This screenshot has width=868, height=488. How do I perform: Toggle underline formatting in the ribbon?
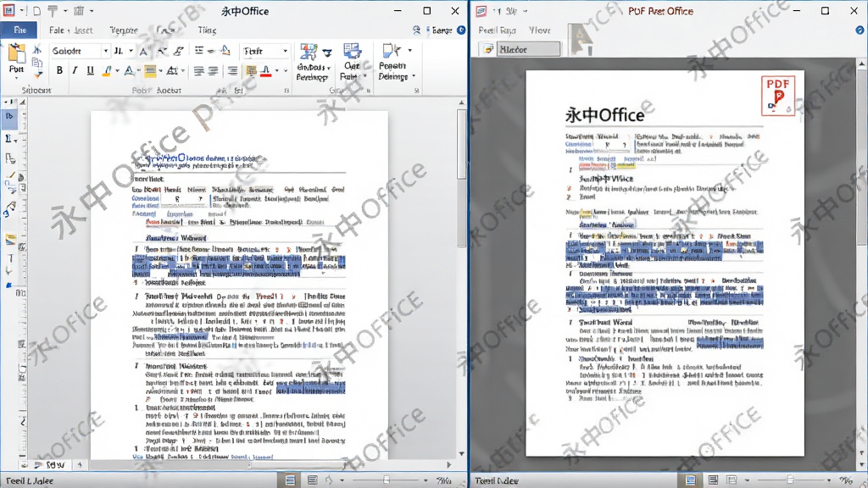click(90, 71)
